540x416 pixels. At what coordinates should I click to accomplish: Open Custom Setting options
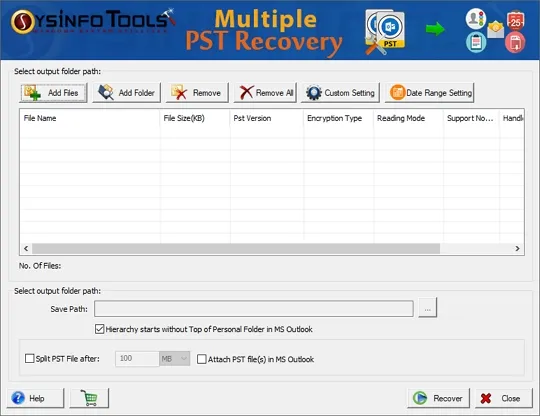(340, 93)
